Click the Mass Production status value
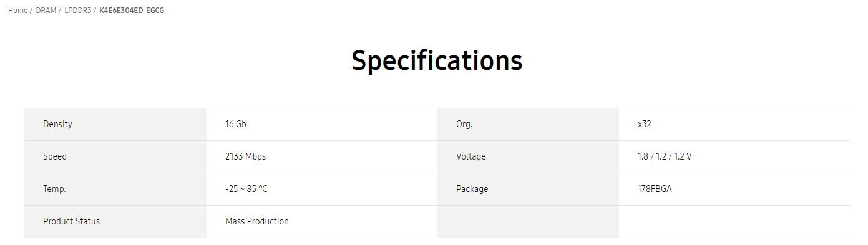868x245 pixels. tap(257, 221)
